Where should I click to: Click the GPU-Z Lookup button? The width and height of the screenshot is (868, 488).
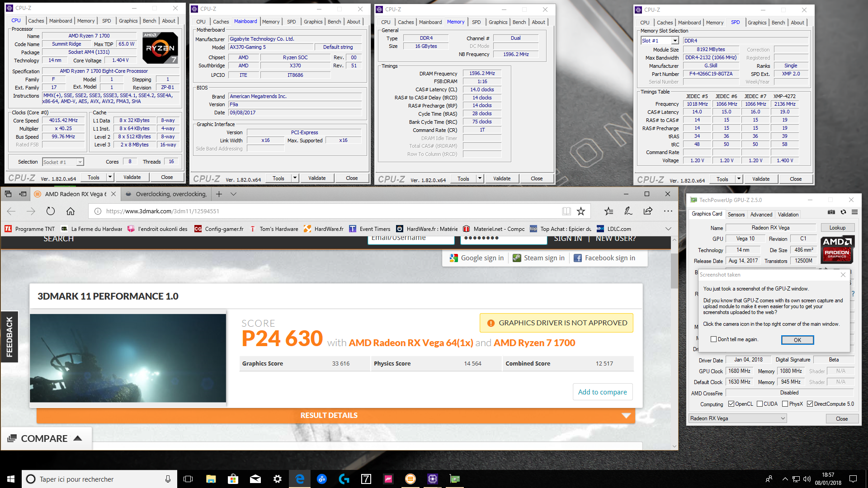click(837, 228)
